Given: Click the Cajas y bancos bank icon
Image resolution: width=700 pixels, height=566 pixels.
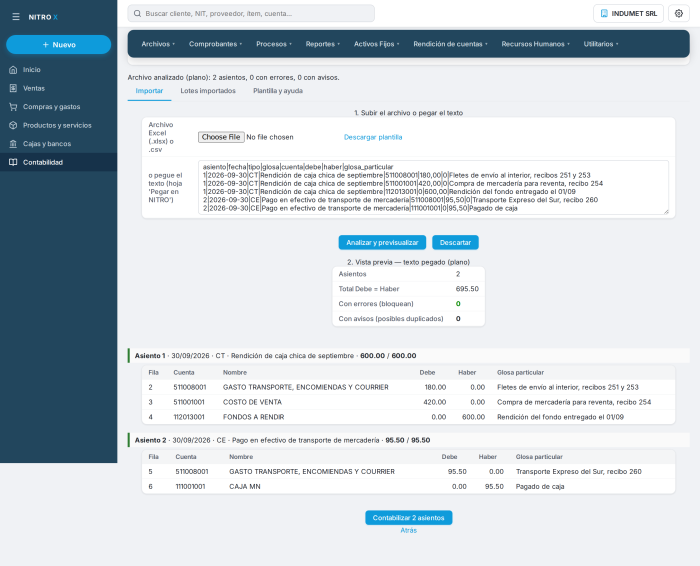Looking at the screenshot, I should coord(13,144).
